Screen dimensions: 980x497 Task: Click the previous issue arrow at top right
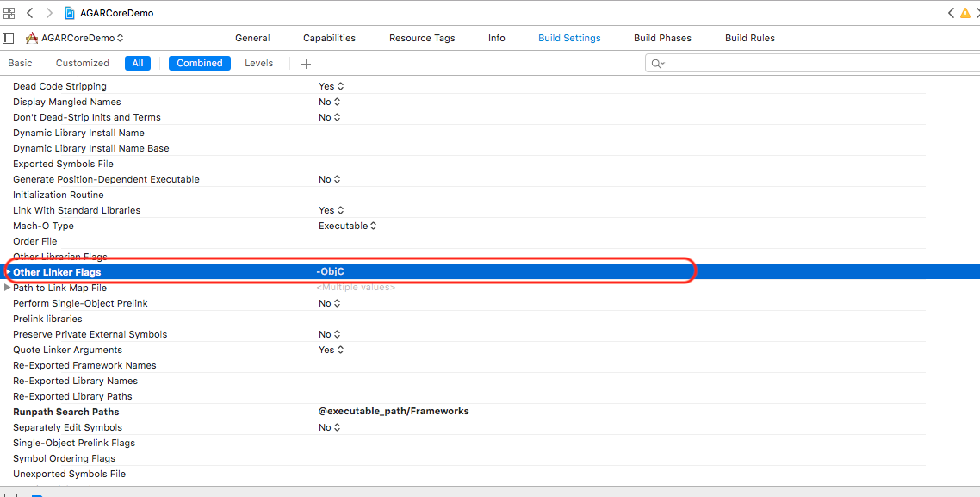[951, 13]
